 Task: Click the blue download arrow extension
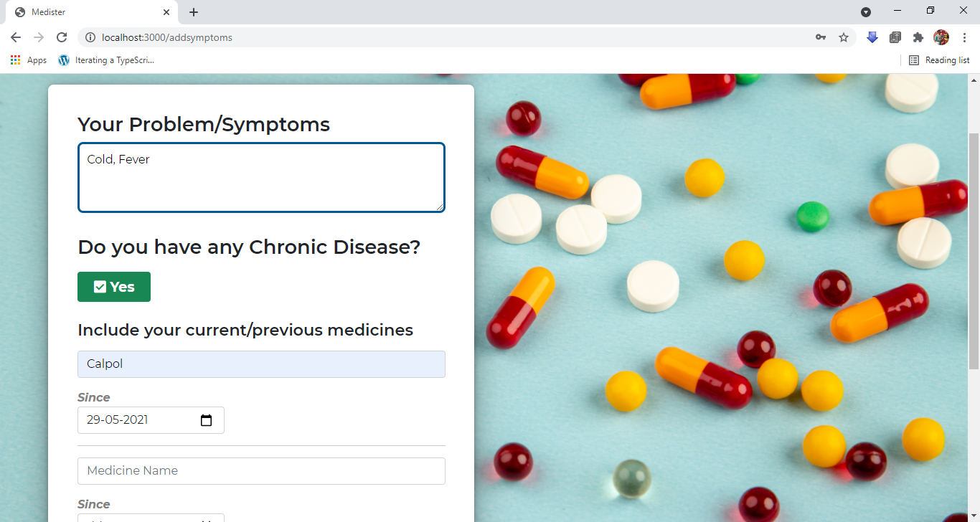pos(872,37)
